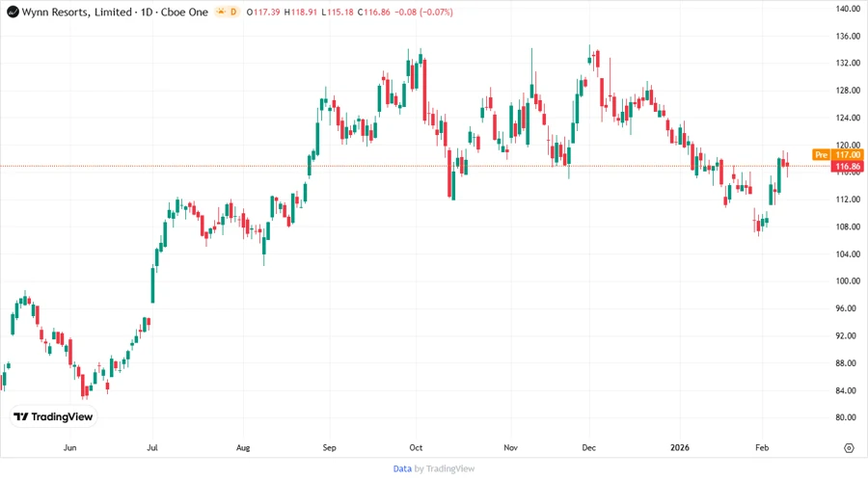Click the 'Aug' time axis label
The width and height of the screenshot is (868, 480).
(243, 447)
